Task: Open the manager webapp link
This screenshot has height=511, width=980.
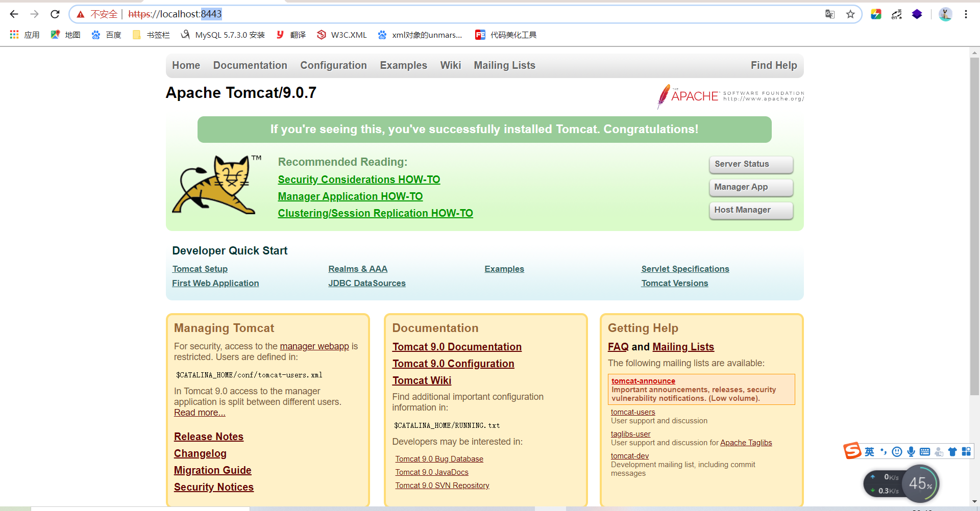Action: (314, 346)
